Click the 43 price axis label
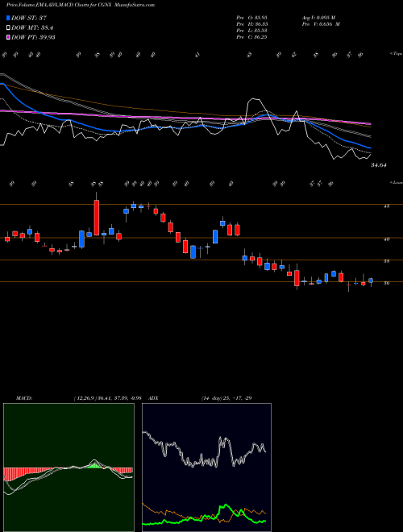 click(x=386, y=206)
